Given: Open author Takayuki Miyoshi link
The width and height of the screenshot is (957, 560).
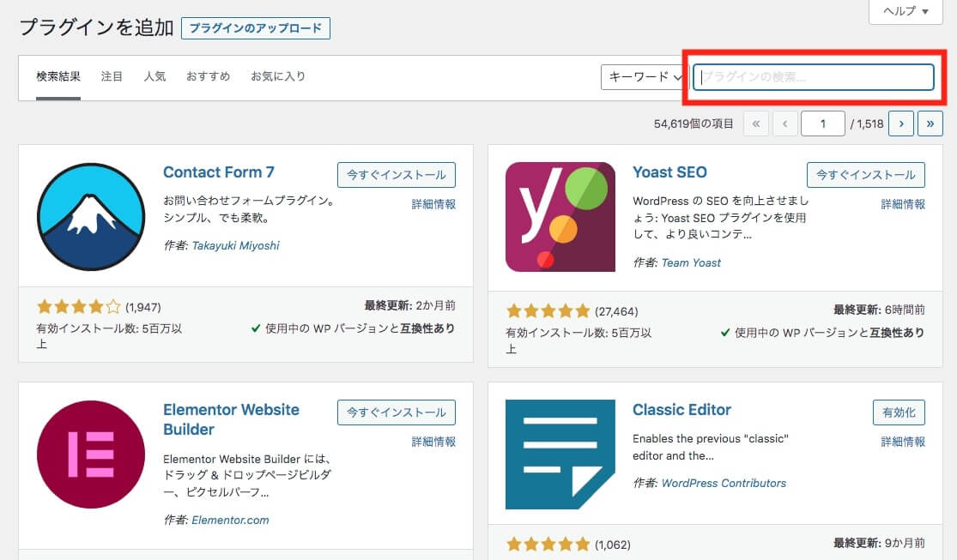Looking at the screenshot, I should (235, 246).
